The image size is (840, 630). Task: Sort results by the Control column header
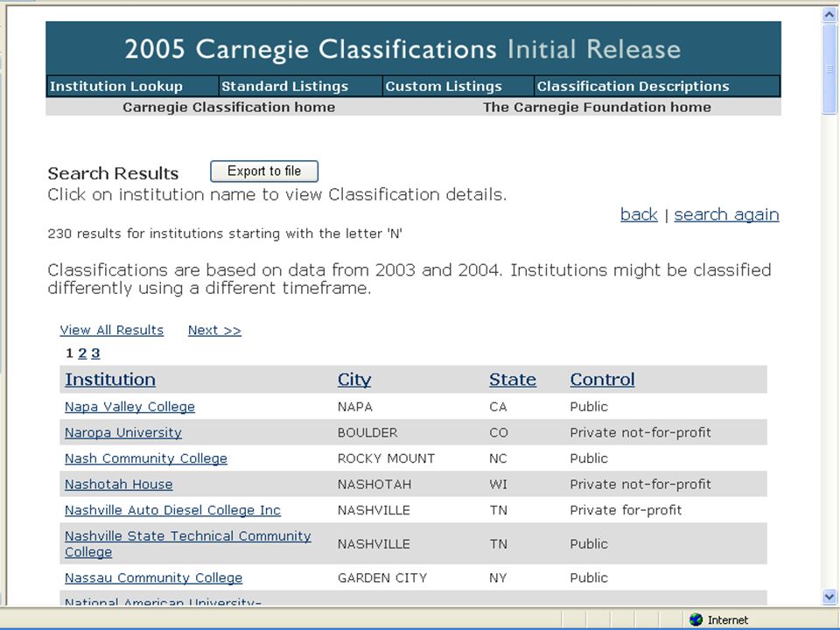coord(602,379)
